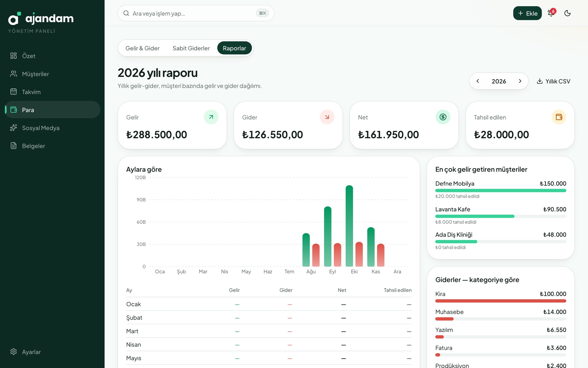Image resolution: width=588 pixels, height=368 pixels.
Task: Open the Ayarlar gear icon
Action: point(13,352)
